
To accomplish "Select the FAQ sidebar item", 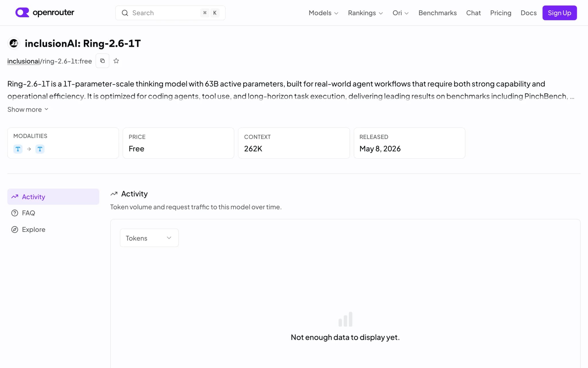I will click(53, 213).
